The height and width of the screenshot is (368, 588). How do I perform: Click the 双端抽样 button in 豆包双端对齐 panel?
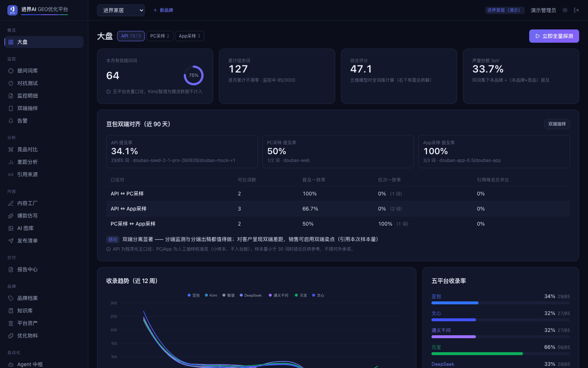click(557, 124)
